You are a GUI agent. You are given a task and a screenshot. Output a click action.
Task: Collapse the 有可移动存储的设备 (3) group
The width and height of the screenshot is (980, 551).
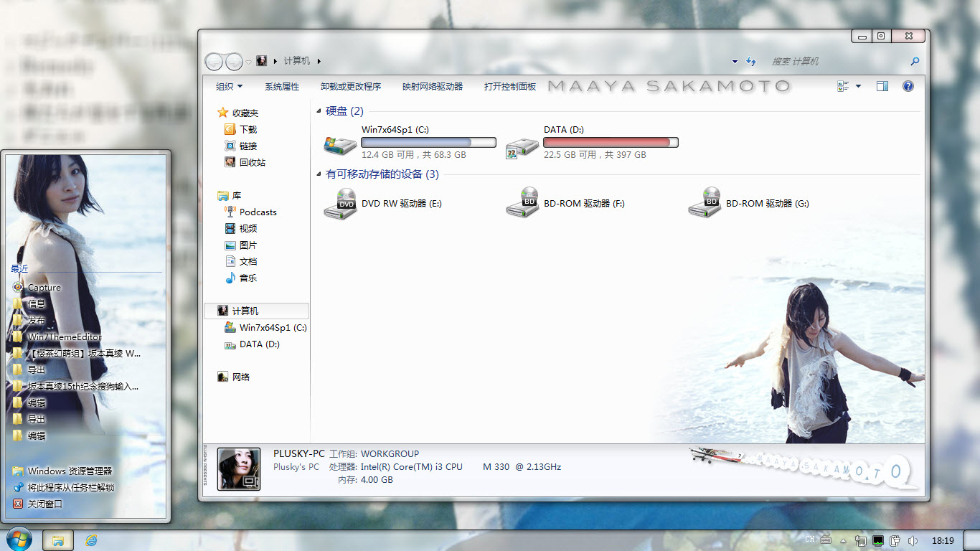click(x=319, y=174)
